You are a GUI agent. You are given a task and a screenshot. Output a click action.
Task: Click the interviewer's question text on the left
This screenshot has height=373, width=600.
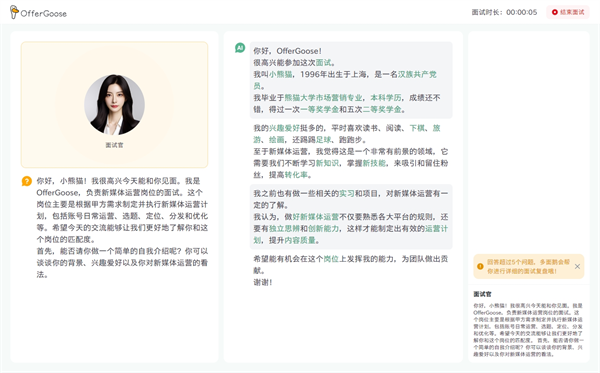[x=122, y=228]
